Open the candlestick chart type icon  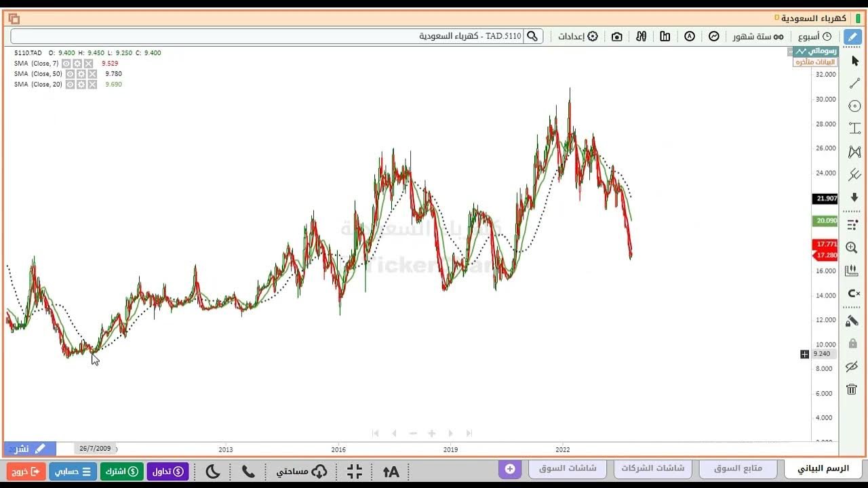(641, 37)
